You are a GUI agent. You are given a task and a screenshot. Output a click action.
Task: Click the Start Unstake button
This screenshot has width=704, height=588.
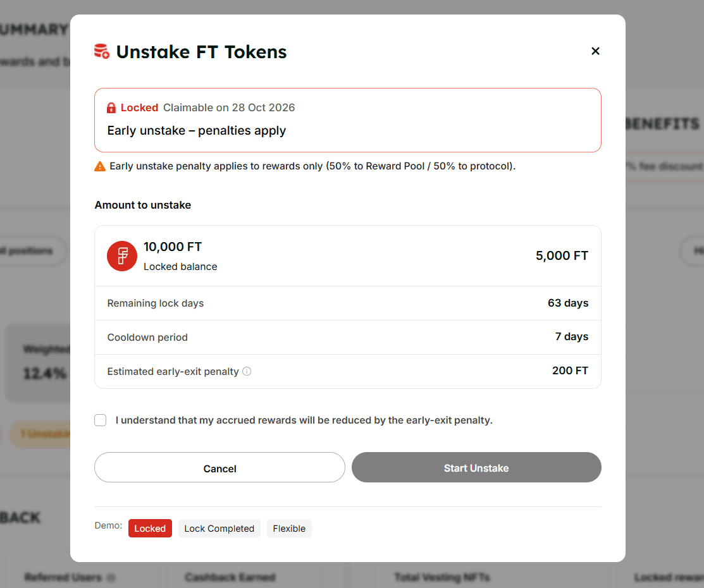pos(476,468)
